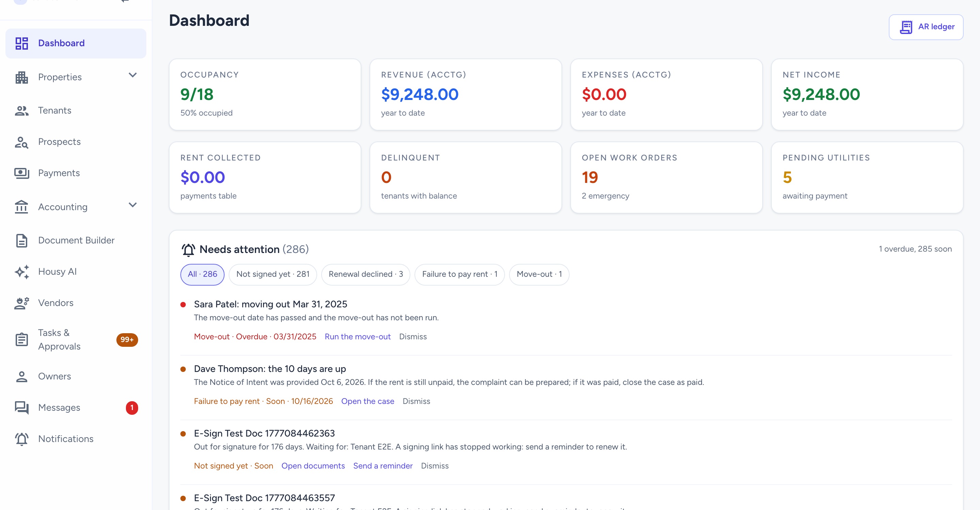Viewport: 980px width, 510px height.
Task: Filter by Renewal declined · 3
Action: coord(365,274)
